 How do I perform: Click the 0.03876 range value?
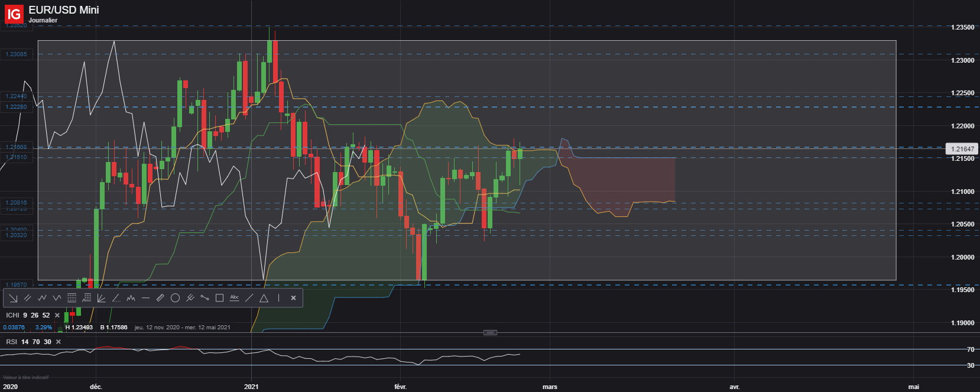(14, 328)
